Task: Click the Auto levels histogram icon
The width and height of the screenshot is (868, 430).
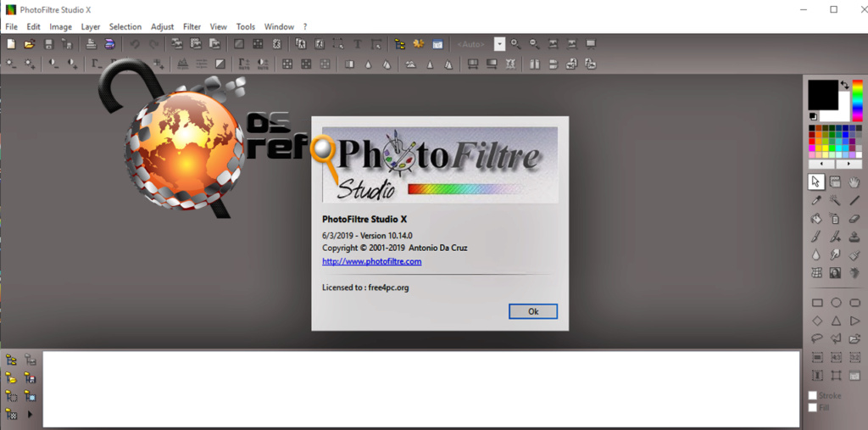Action: tap(183, 64)
